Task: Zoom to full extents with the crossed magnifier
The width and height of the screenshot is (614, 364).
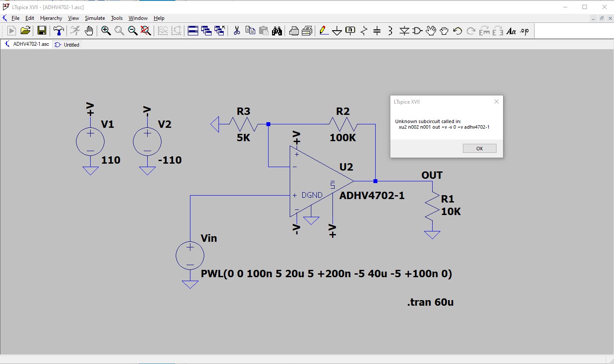Action: (x=146, y=31)
